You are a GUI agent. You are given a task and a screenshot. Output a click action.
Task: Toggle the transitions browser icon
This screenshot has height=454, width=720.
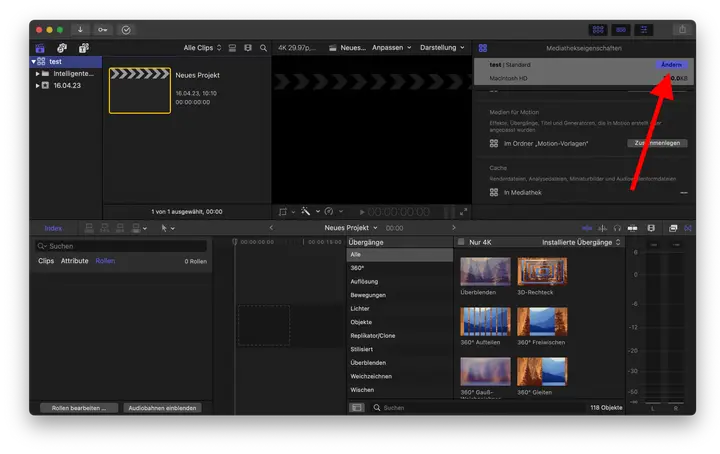(x=690, y=228)
